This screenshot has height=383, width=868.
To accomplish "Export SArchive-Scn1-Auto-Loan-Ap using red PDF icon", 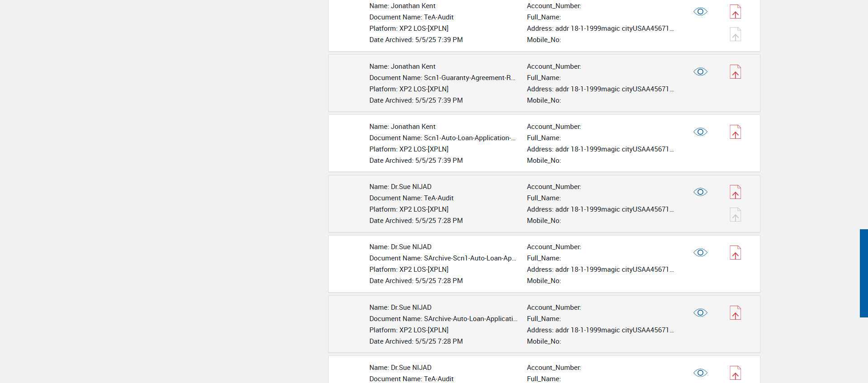I will [735, 253].
